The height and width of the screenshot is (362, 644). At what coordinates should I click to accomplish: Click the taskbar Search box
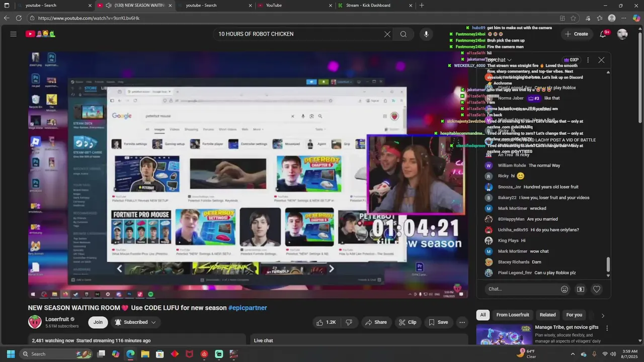pyautogui.click(x=56, y=354)
